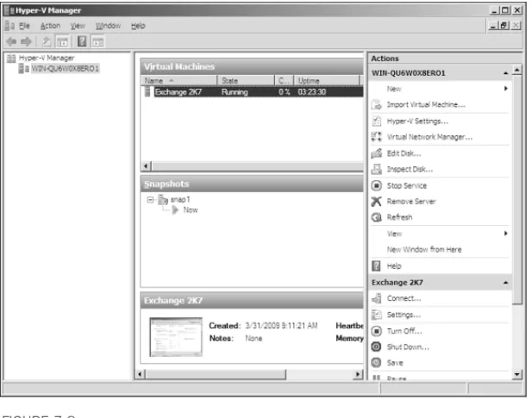The height and width of the screenshot is (418, 532).
Task: Click the Settings icon under Exchange 2K7
Action: coord(376,315)
